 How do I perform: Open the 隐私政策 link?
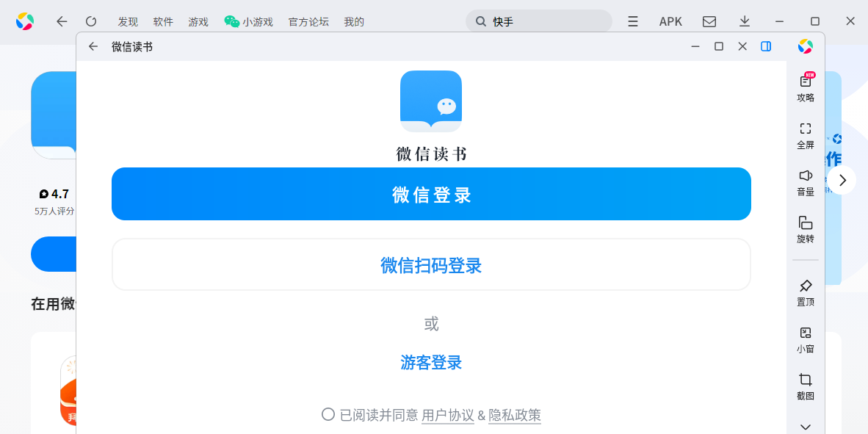[x=515, y=415]
